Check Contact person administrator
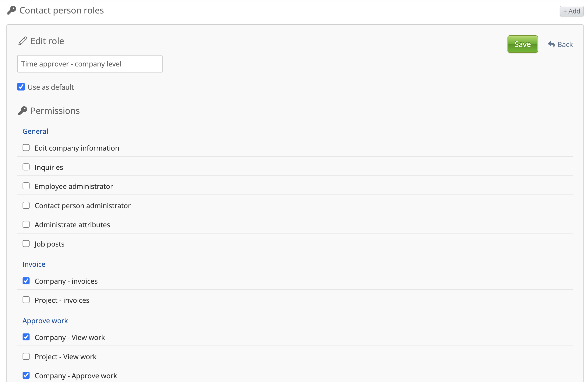The height and width of the screenshot is (382, 588). 26,205
